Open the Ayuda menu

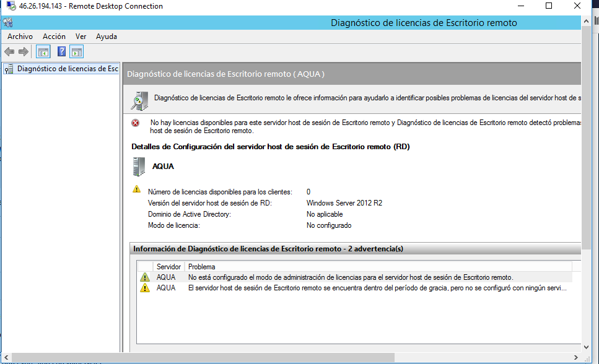pyautogui.click(x=107, y=37)
